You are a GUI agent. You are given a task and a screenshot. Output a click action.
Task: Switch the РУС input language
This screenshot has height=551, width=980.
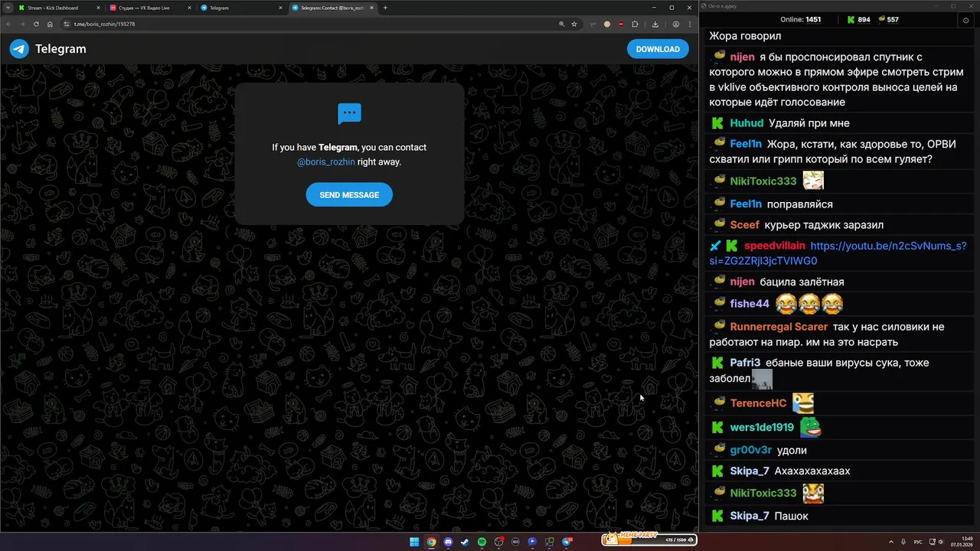pyautogui.click(x=918, y=542)
